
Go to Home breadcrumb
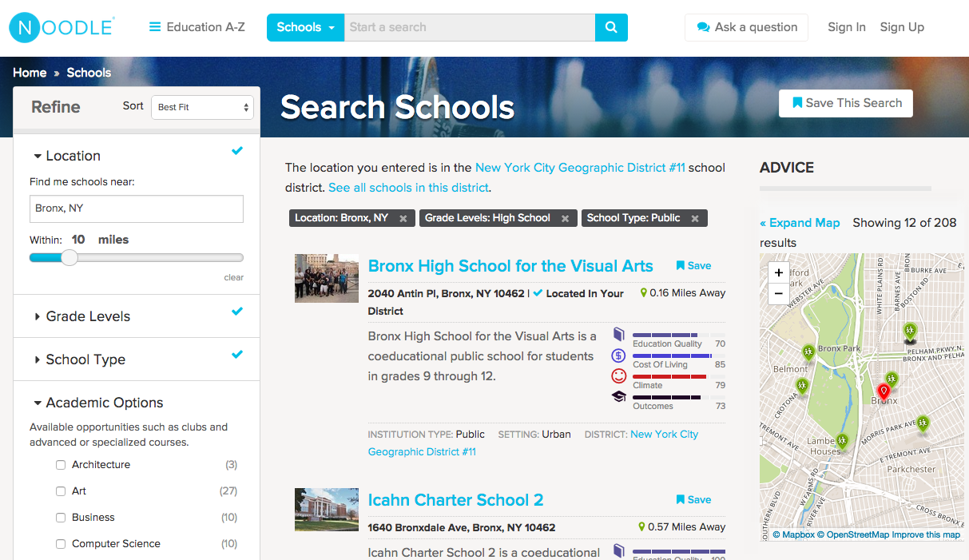click(30, 73)
